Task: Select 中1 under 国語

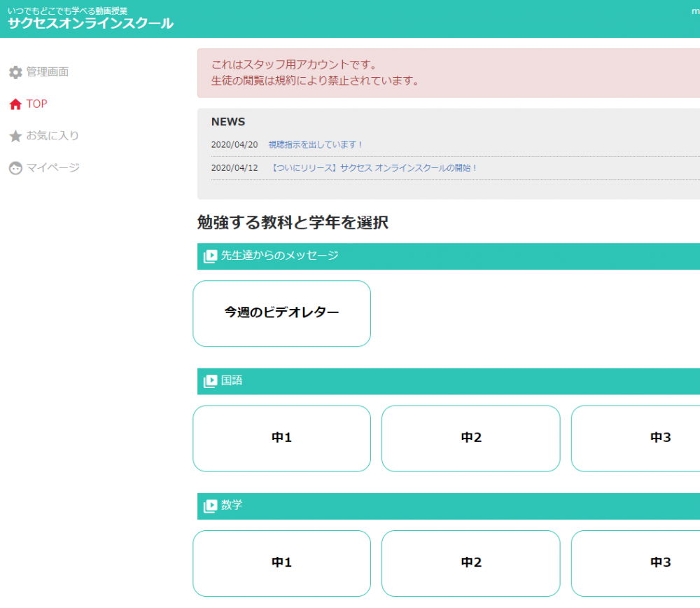Action: coord(281,438)
